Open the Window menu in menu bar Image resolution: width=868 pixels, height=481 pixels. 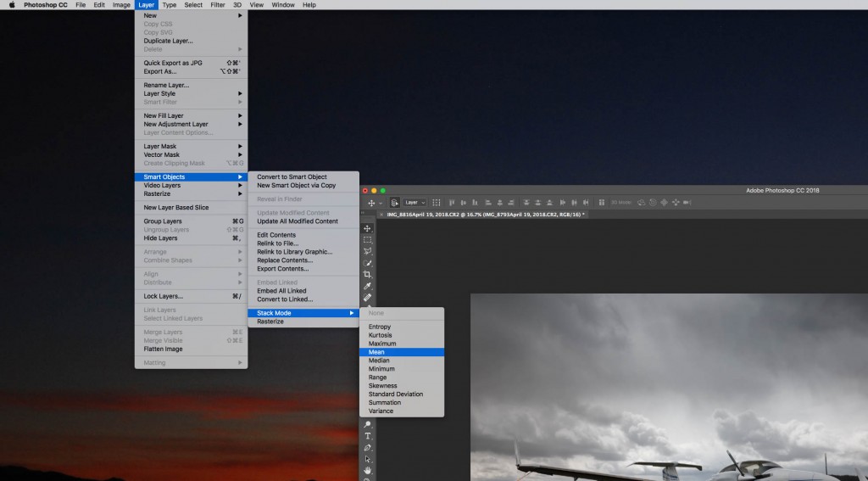[283, 5]
